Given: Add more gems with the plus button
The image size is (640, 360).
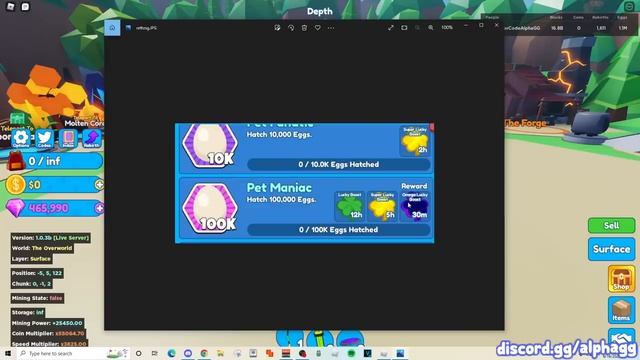Looking at the screenshot, I should coord(99,208).
